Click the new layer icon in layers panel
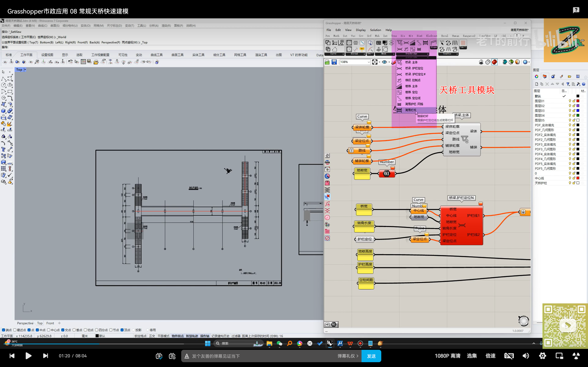Image resolution: width=588 pixels, height=367 pixels. point(537,84)
